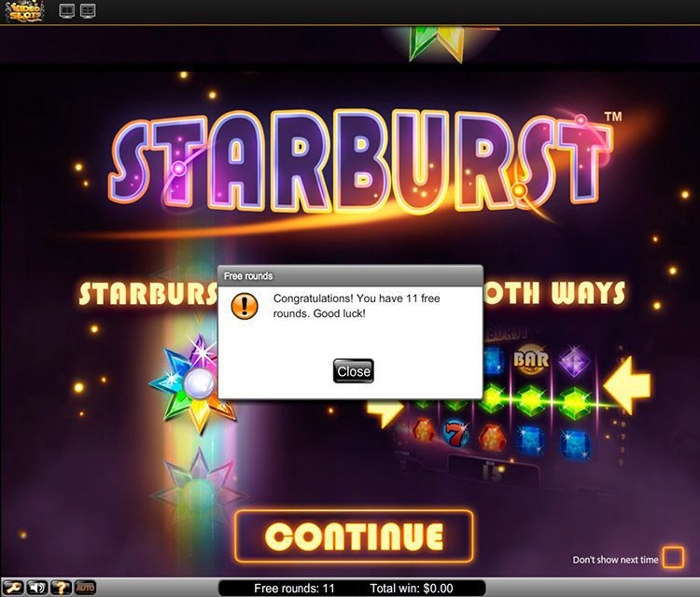Image resolution: width=700 pixels, height=597 pixels.
Task: Open help with the question mark icon
Action: pos(62,588)
